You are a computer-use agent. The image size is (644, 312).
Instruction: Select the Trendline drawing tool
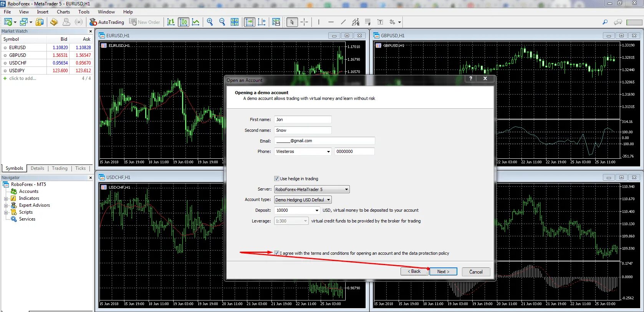(x=343, y=22)
